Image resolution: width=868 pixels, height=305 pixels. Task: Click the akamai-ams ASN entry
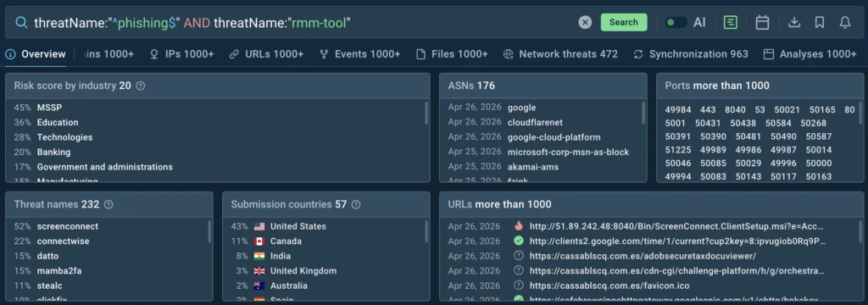pos(532,167)
